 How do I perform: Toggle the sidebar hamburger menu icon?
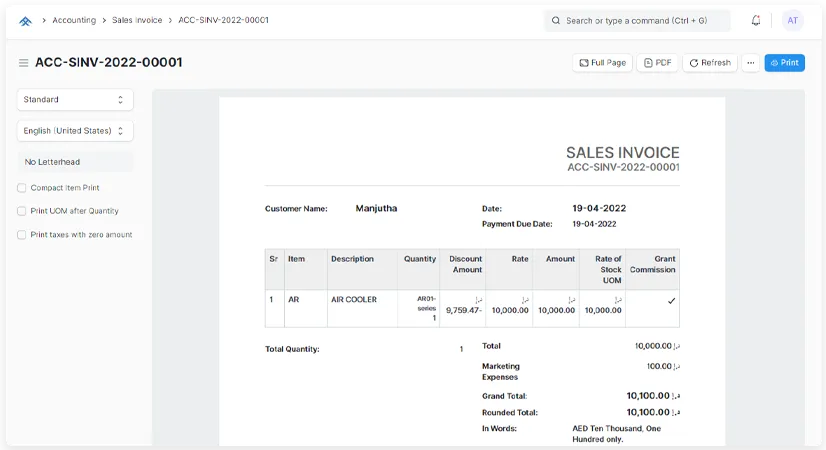[x=23, y=63]
